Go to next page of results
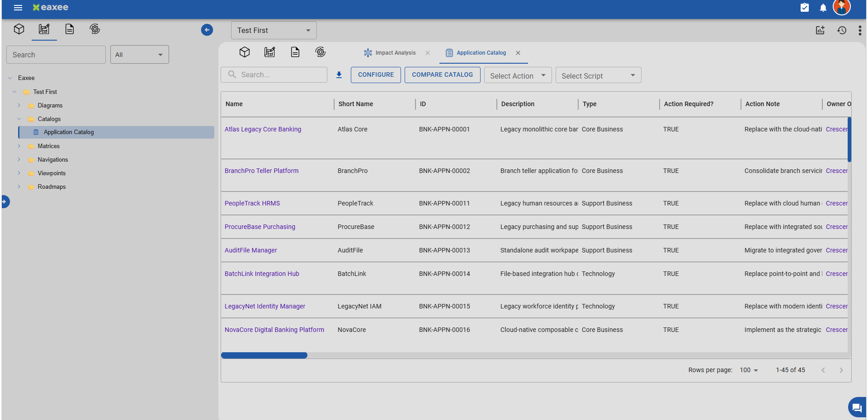The height and width of the screenshot is (420, 868). pos(841,370)
